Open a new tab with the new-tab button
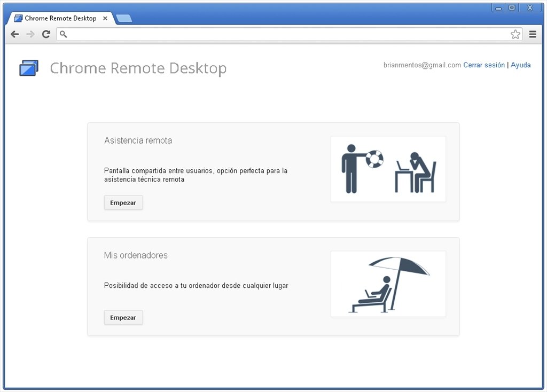This screenshot has height=392, width=547. (x=124, y=18)
